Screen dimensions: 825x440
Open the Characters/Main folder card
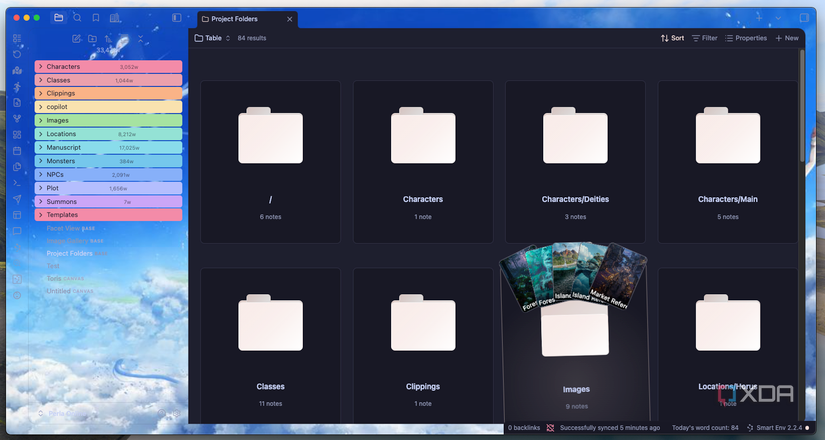[x=728, y=162]
